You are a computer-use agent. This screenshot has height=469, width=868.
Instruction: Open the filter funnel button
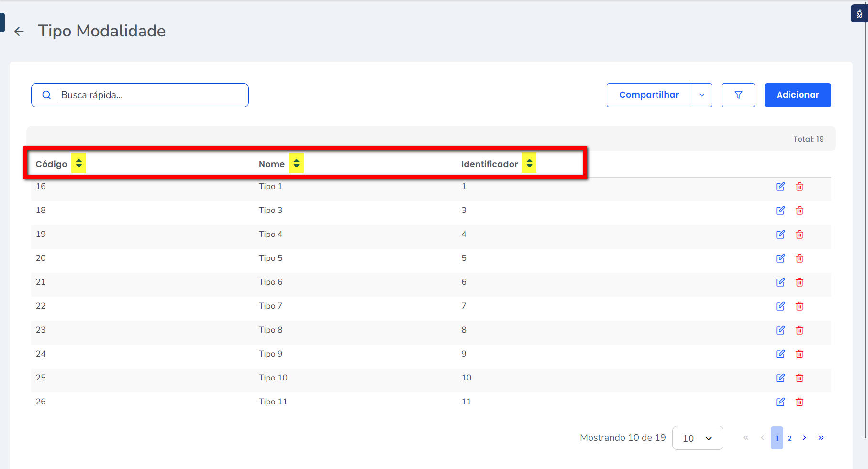738,95
